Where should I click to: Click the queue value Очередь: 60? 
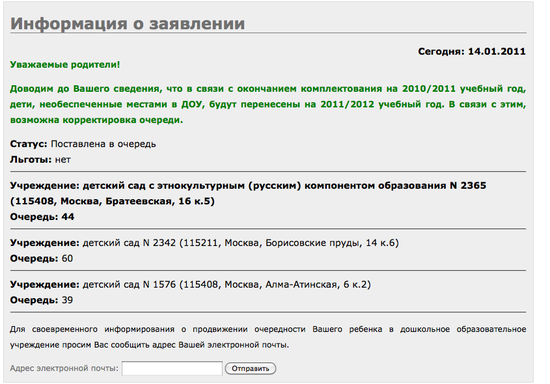41,258
